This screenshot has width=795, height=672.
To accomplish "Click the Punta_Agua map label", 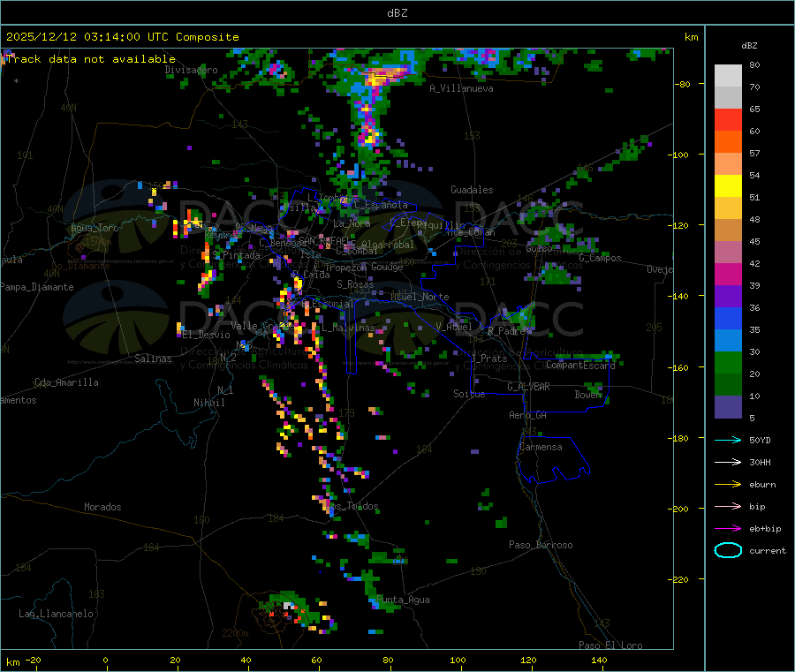I will click(403, 600).
